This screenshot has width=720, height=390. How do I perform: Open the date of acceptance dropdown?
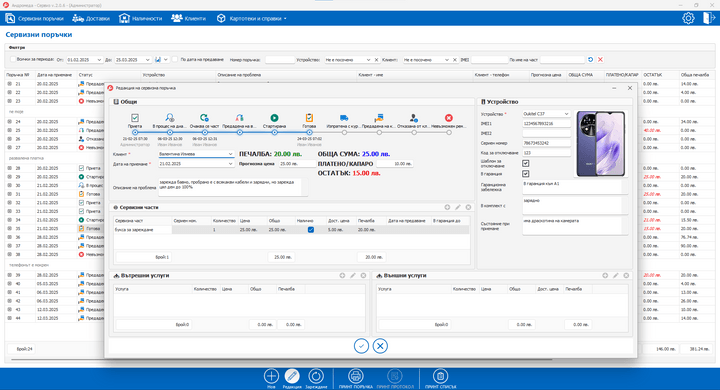tap(231, 164)
